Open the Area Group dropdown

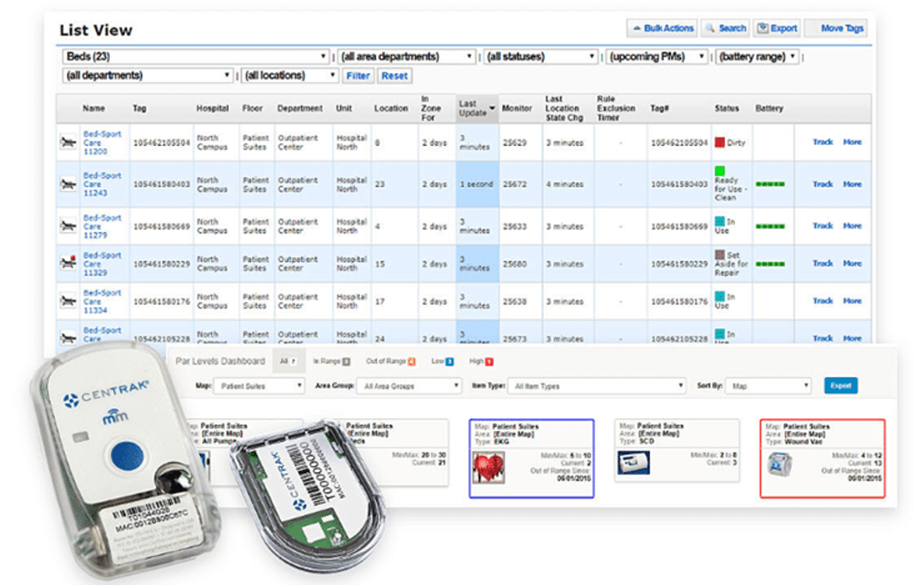410,386
